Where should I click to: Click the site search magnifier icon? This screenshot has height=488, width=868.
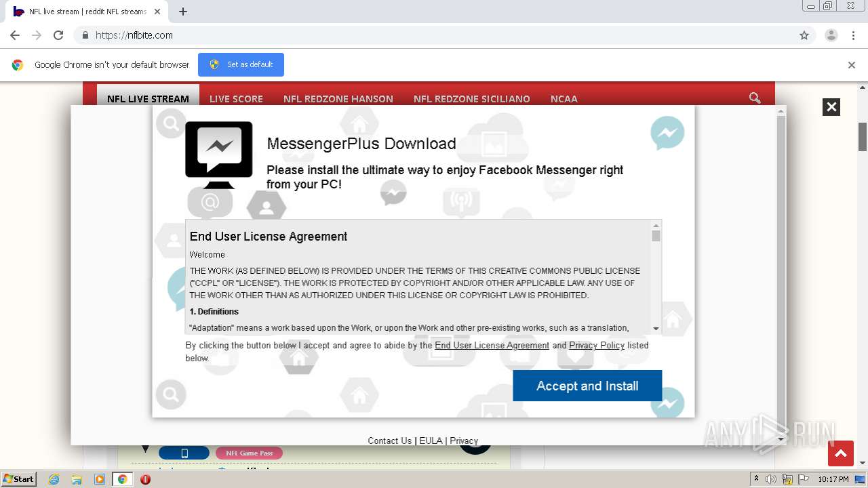point(755,98)
